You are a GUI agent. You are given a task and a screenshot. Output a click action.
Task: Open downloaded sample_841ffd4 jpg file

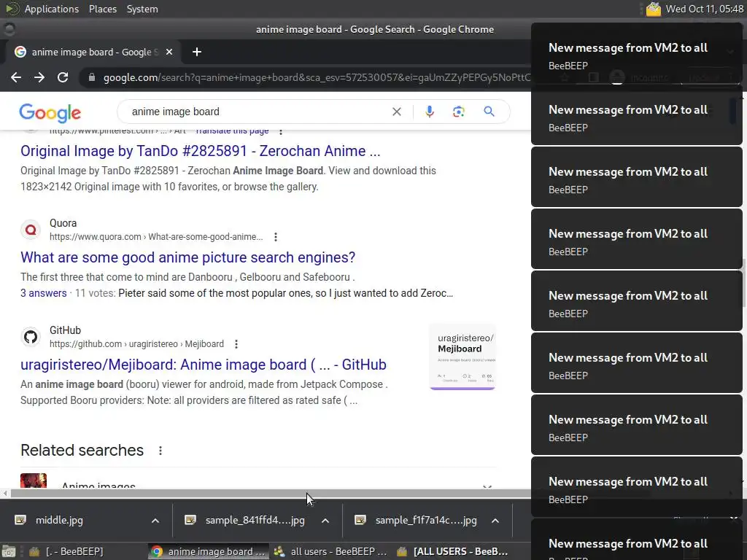[x=255, y=521]
